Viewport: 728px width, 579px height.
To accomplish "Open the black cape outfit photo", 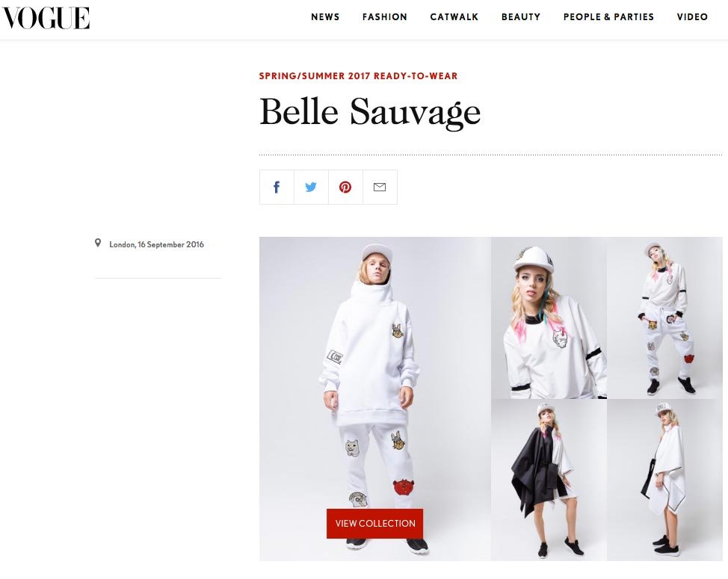I will tap(549, 480).
